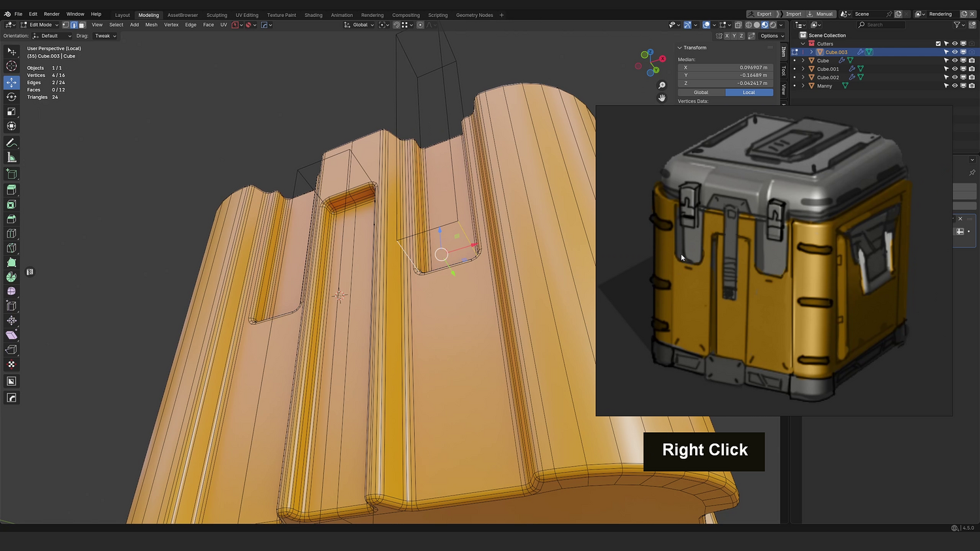Select the Shear tool

point(11,335)
